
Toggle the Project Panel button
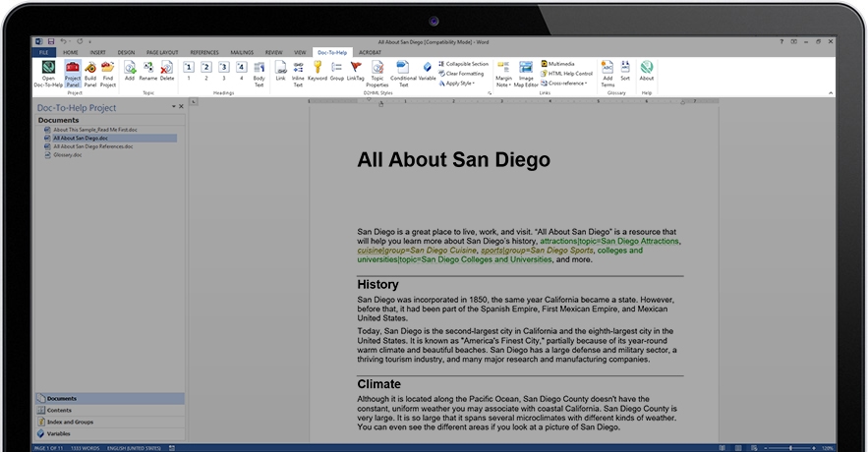point(73,74)
